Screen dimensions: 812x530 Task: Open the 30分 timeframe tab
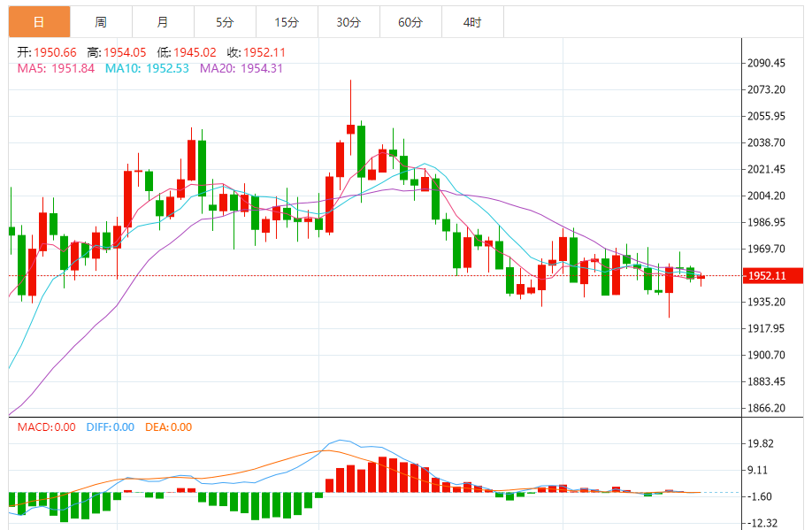pyautogui.click(x=349, y=22)
